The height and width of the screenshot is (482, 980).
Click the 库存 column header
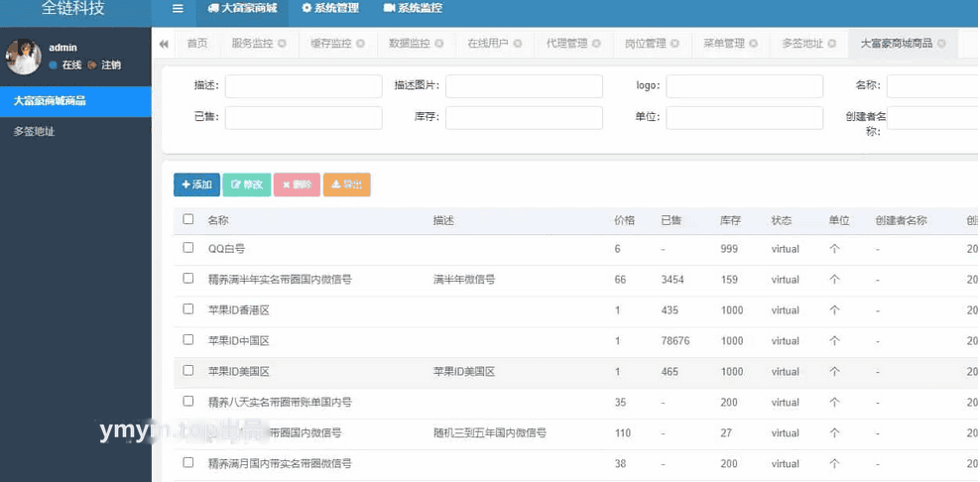coord(731,221)
